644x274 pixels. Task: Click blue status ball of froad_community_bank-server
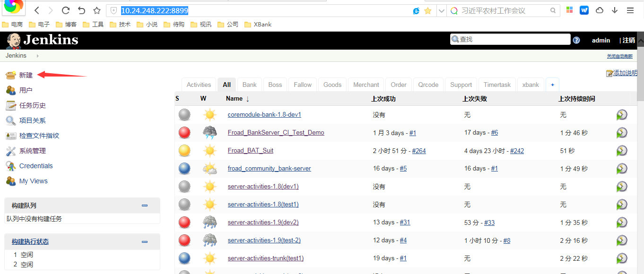[184, 169]
